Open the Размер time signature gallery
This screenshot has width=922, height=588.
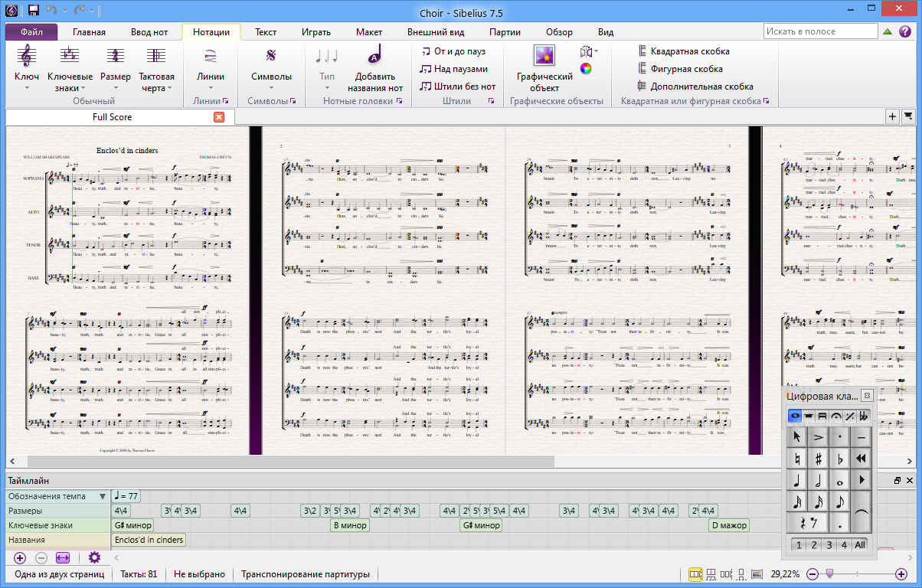click(116, 67)
